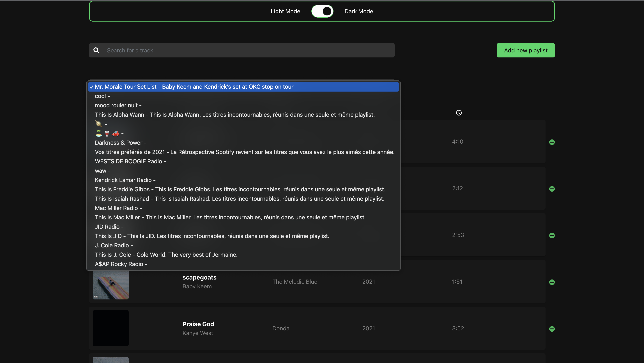Choose the mood rouler nuit playlist

point(118,105)
